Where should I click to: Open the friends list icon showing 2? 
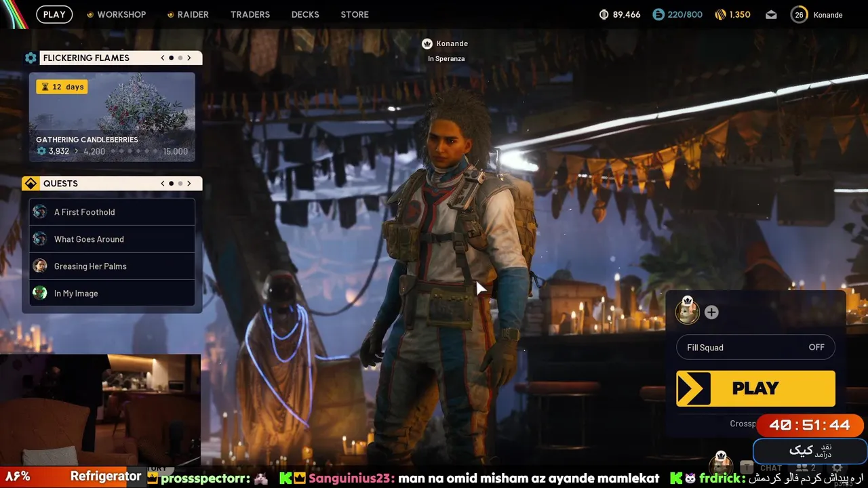click(x=806, y=468)
